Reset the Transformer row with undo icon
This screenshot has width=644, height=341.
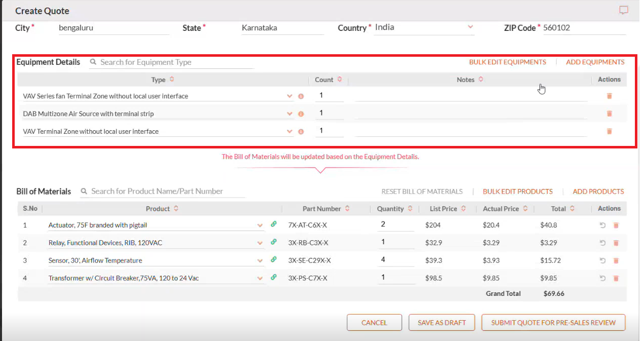point(603,278)
